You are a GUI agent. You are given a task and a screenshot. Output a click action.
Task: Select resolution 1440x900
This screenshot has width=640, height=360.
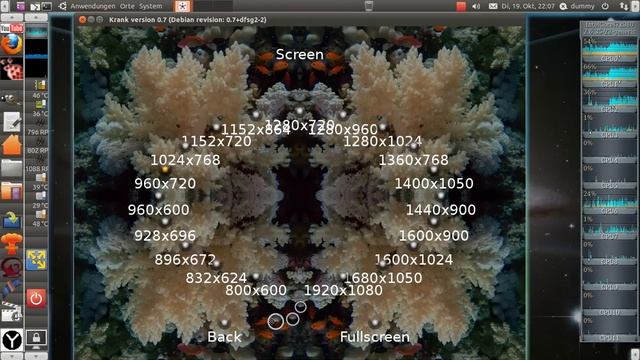pos(441,209)
